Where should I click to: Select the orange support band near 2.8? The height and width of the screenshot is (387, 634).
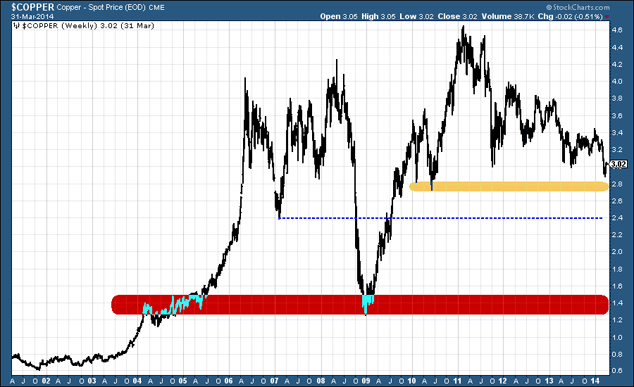point(509,186)
